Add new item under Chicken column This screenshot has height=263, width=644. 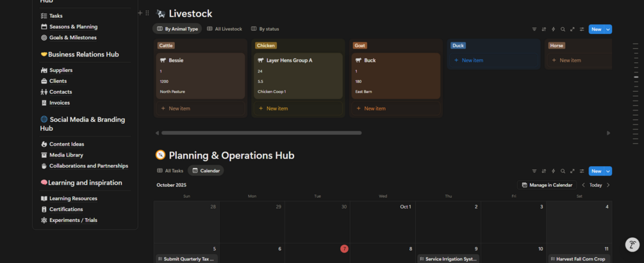coord(298,108)
